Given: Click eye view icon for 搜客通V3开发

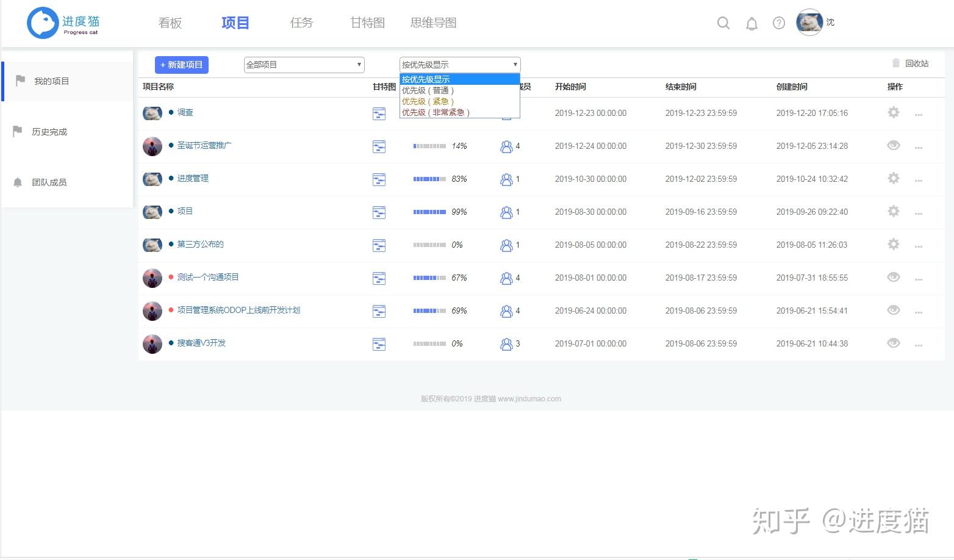Looking at the screenshot, I should click(894, 343).
